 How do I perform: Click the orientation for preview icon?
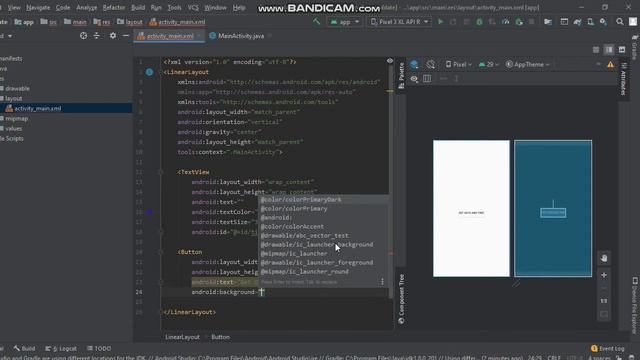431,64
